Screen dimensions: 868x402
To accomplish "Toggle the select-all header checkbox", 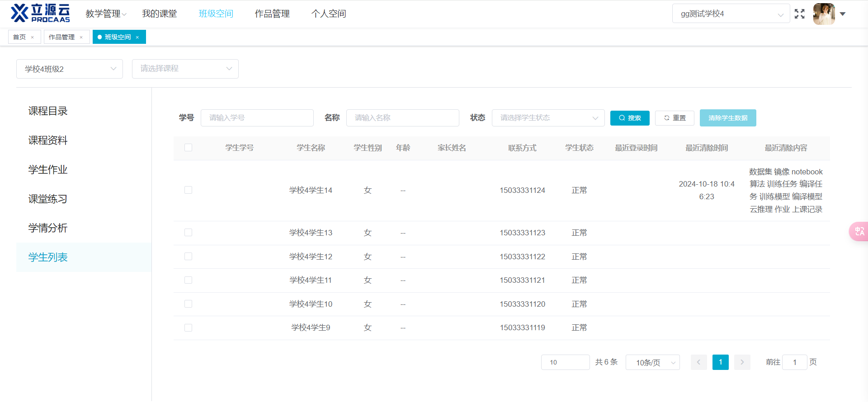I will point(189,148).
